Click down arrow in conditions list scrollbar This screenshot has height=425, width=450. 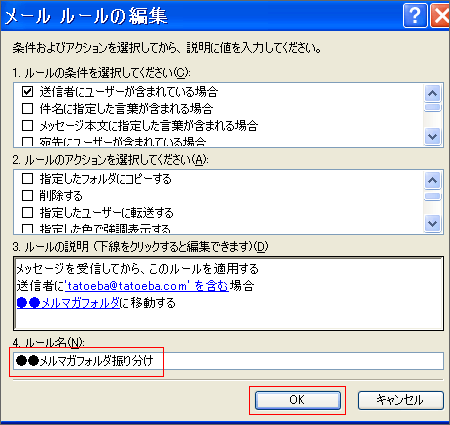tap(433, 136)
